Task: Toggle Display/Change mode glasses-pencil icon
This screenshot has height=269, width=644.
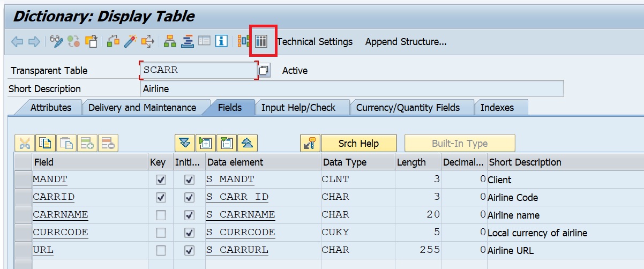Action: (57, 41)
